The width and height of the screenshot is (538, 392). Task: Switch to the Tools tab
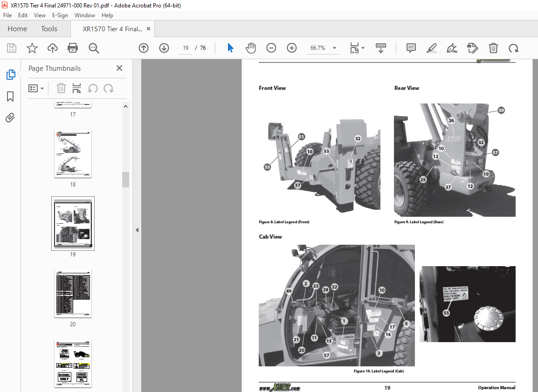49,28
